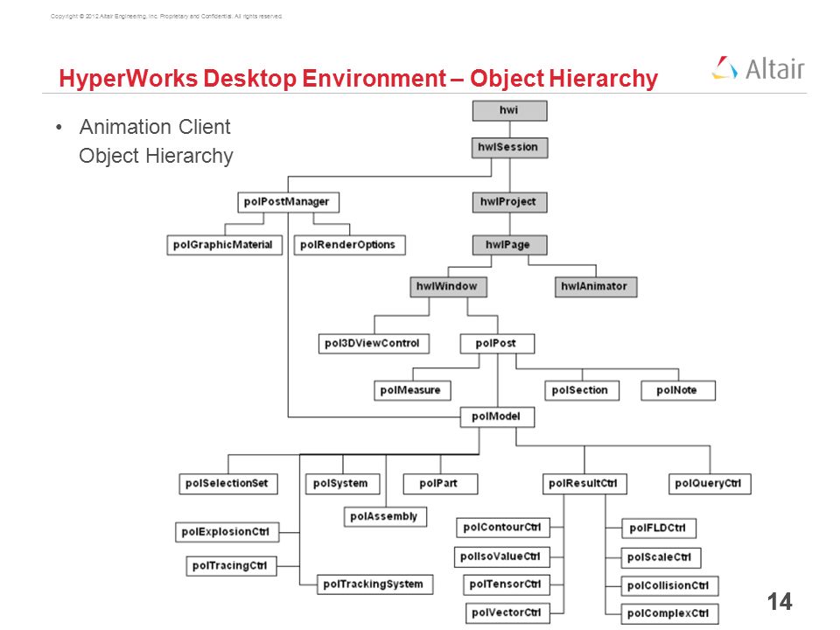Click the poIAssembly node
Screen dimensions: 840x630
385,517
